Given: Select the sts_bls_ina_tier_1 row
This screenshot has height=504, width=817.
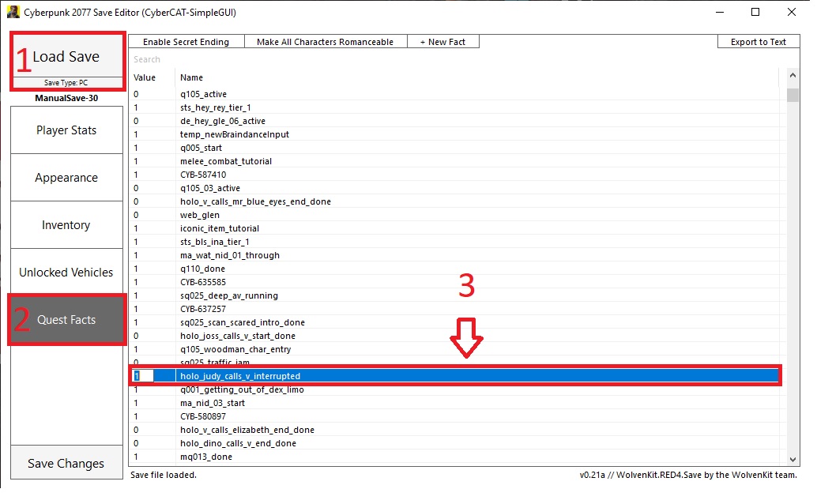Looking at the screenshot, I should click(x=454, y=242).
